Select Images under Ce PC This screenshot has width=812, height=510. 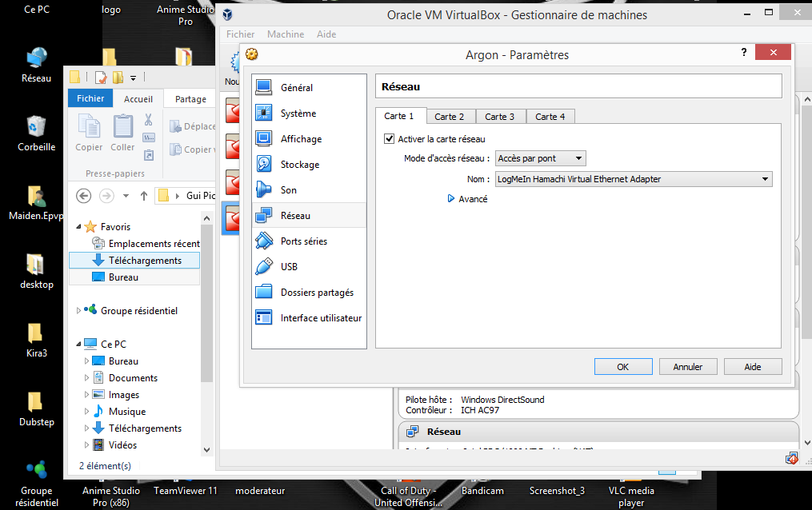point(115,395)
